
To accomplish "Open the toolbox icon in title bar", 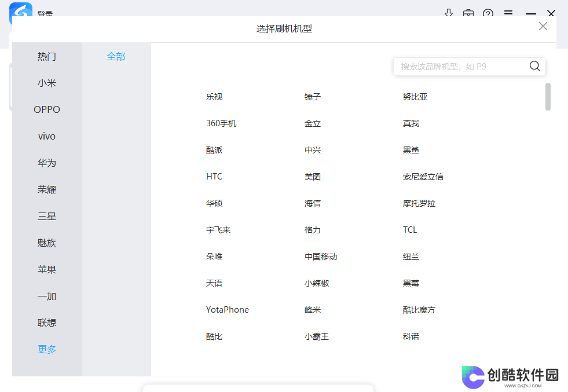I will coord(468,13).
